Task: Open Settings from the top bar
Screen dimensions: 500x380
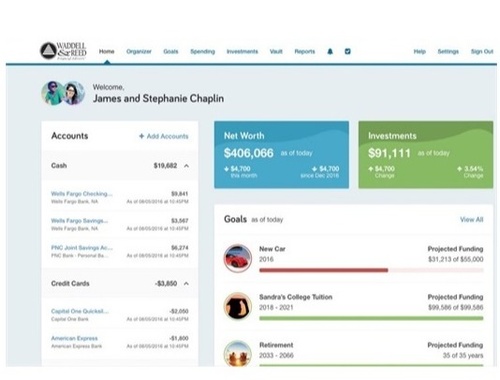Action: (448, 51)
